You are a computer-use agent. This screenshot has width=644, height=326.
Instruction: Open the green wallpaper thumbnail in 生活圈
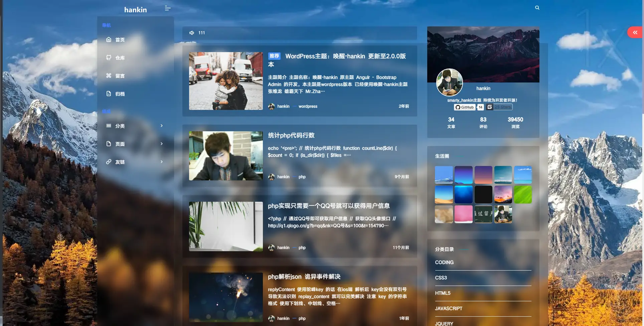coord(523,194)
